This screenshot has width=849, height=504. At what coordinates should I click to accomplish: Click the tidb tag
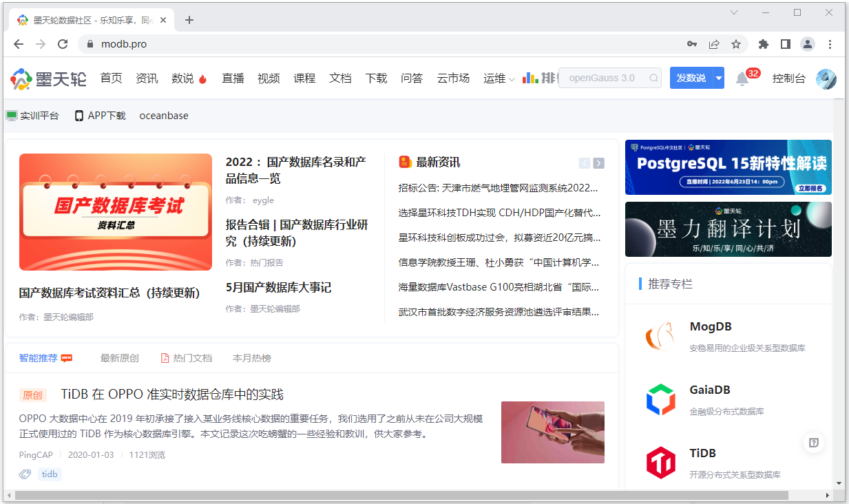(x=50, y=474)
